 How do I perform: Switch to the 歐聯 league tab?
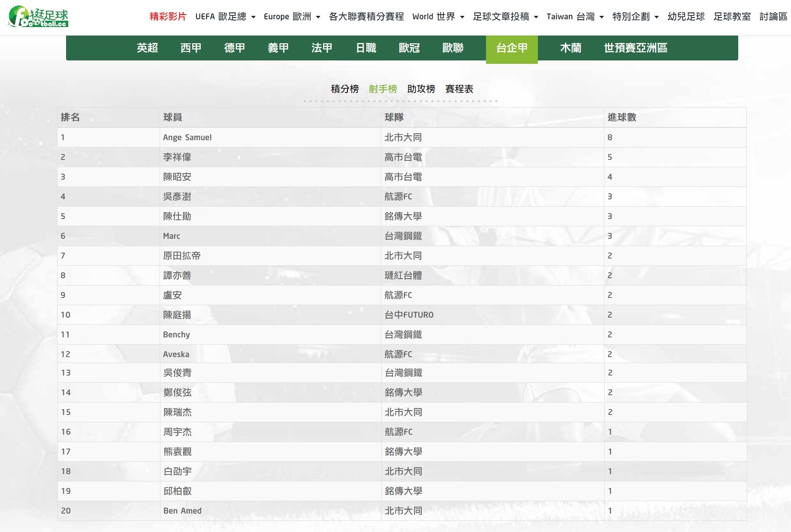click(453, 48)
